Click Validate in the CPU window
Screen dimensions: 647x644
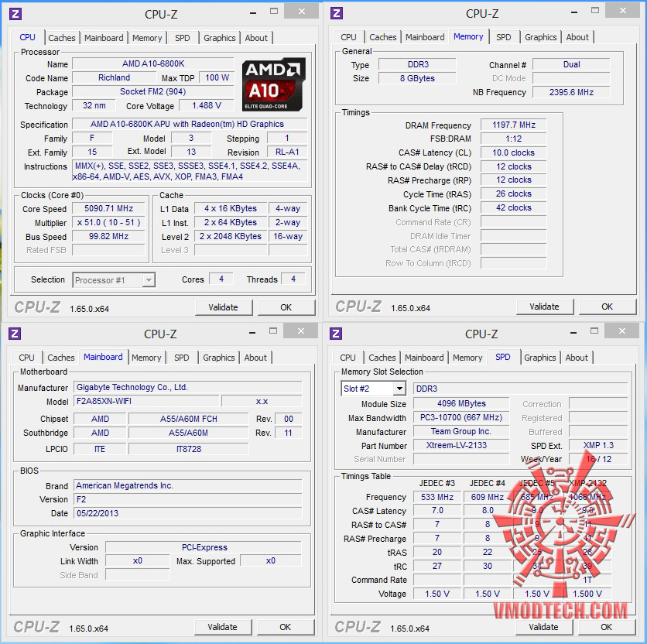pos(223,307)
